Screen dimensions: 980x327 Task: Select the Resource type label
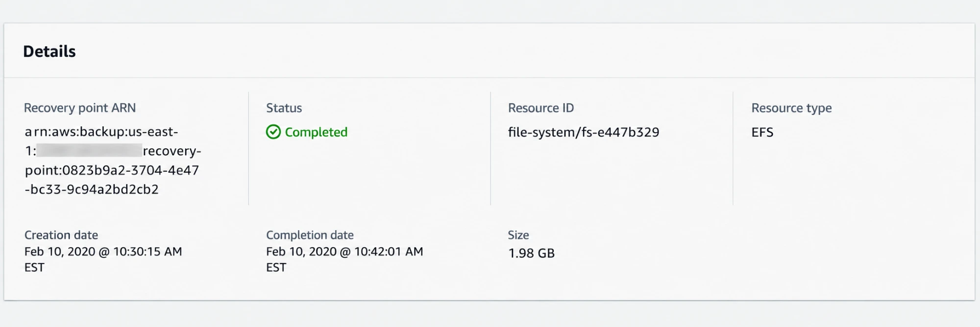point(792,108)
